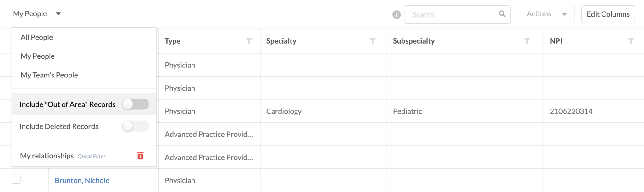Viewport: 644px width, 192px height.
Task: Filter the Subspecialty column
Action: [x=527, y=41]
